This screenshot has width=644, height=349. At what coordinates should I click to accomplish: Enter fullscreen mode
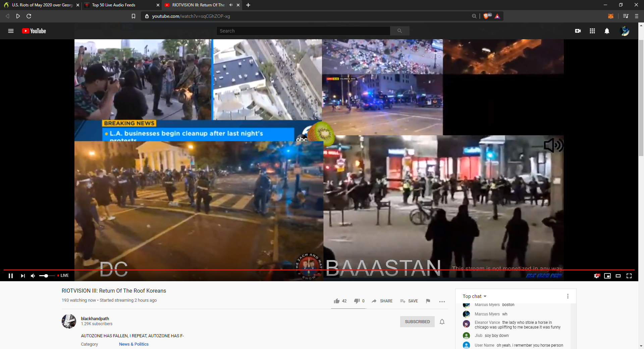point(629,276)
